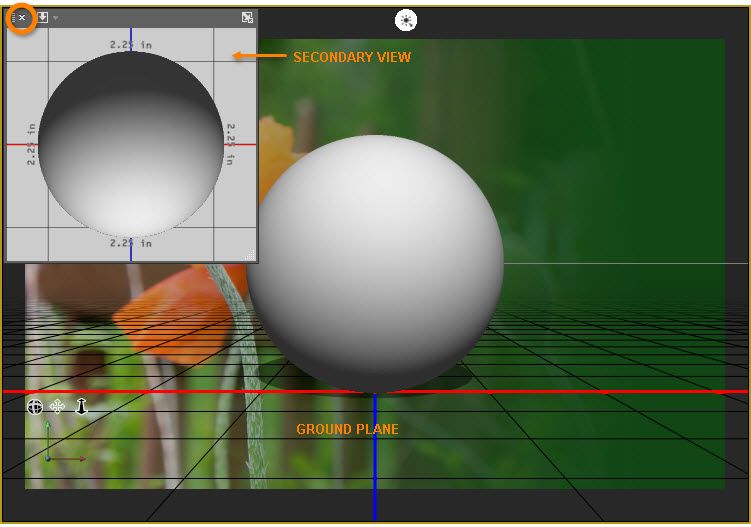Screen dimensions: 751x527
Task: Click the pan 3D camera icon
Action: click(57, 406)
